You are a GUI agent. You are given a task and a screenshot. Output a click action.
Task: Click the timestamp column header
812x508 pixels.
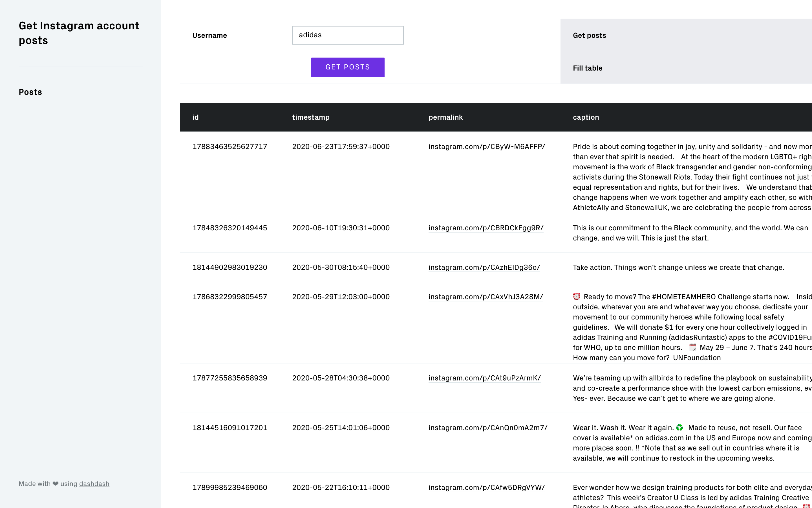[311, 117]
